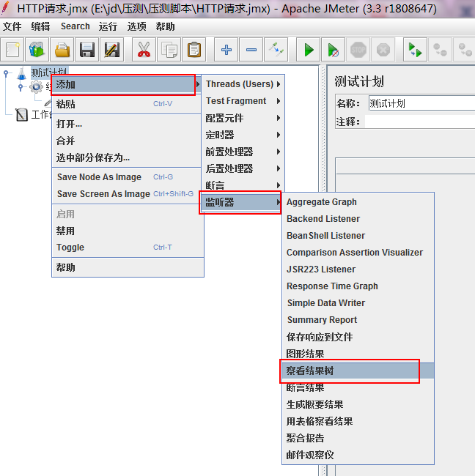Image resolution: width=475 pixels, height=476 pixels.
Task: Select the flask icon of 测试计划 node
Action: tap(22, 74)
